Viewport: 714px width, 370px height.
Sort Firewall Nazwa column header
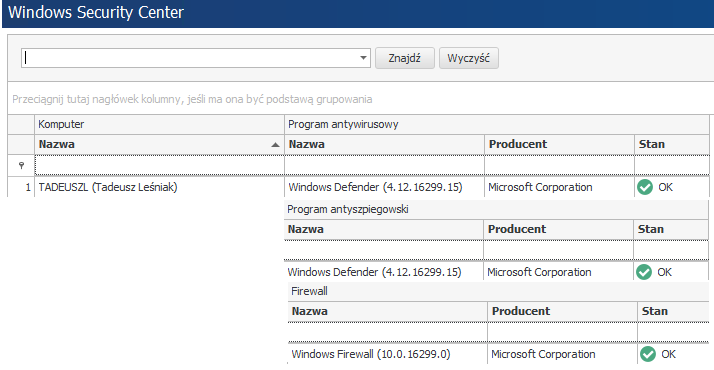coord(388,311)
